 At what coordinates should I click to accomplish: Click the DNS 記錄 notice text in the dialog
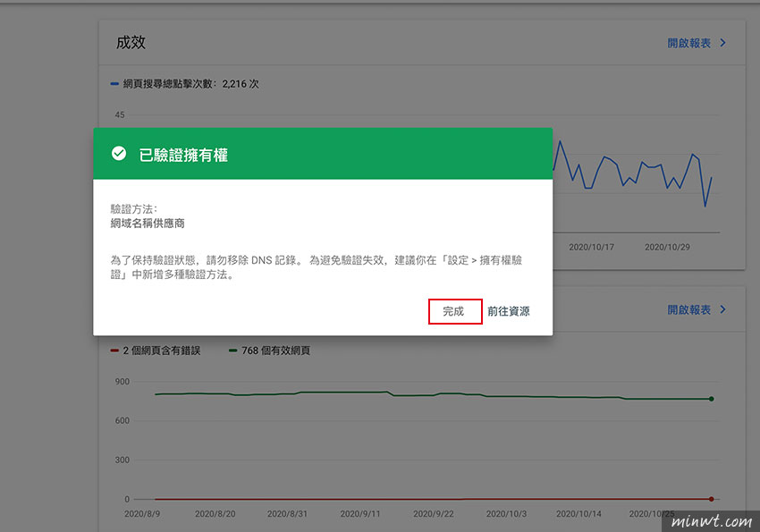point(316,267)
